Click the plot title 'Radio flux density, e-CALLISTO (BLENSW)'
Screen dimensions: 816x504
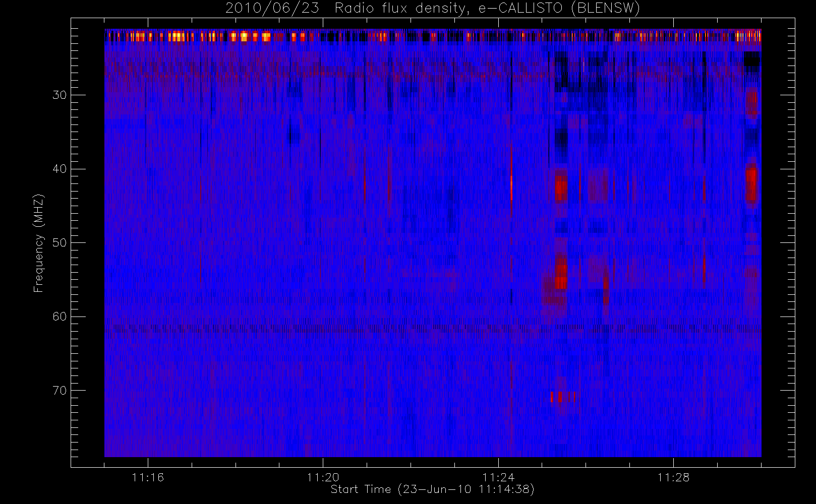pyautogui.click(x=487, y=9)
